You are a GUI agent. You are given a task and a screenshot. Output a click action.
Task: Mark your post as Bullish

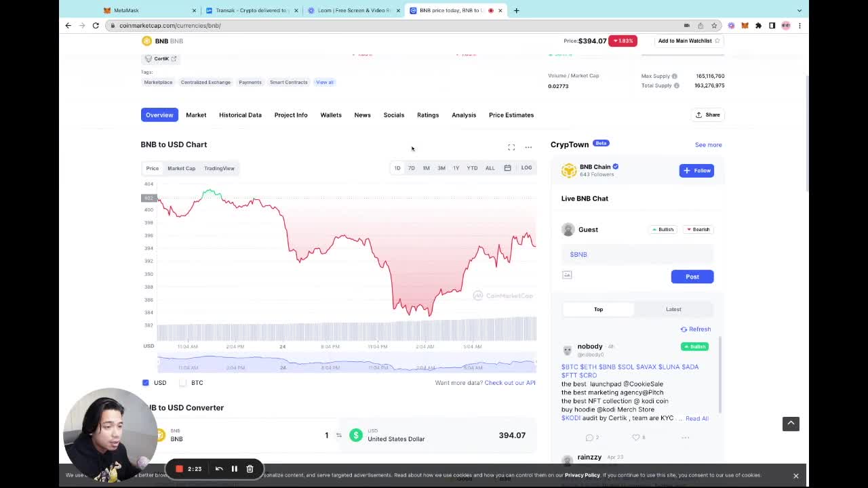pos(663,230)
